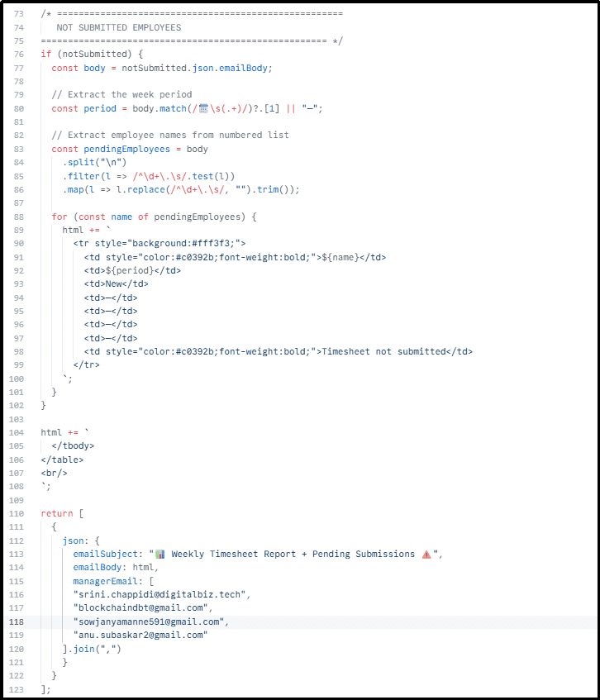
Task: Click line number 73 in the gutter
Action: [x=18, y=14]
